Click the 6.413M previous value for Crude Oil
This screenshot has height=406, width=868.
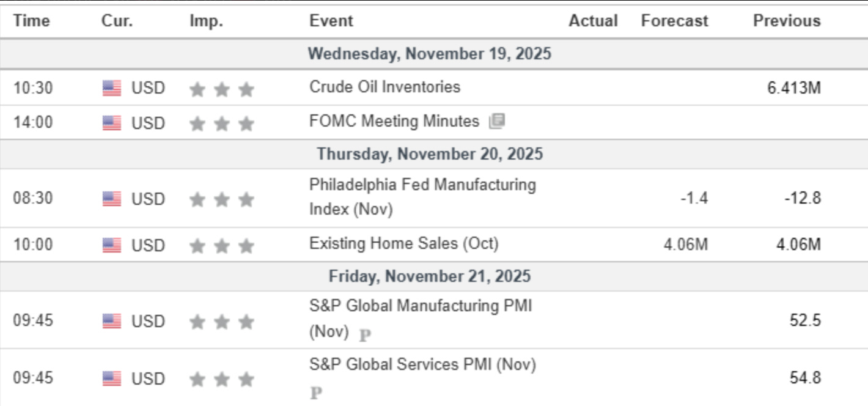pos(794,88)
